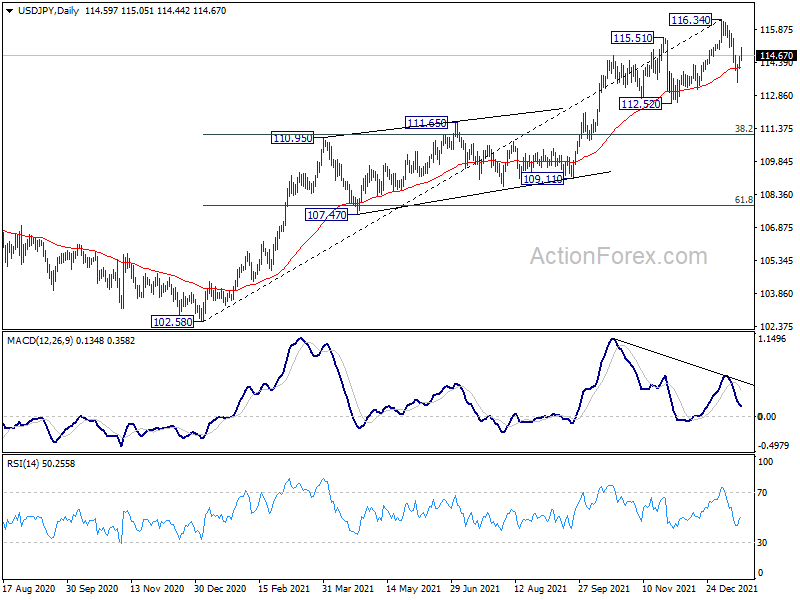Screen dimensions: 800x600
Task: Click the 38.2 Fibonacci level label
Action: (x=743, y=129)
